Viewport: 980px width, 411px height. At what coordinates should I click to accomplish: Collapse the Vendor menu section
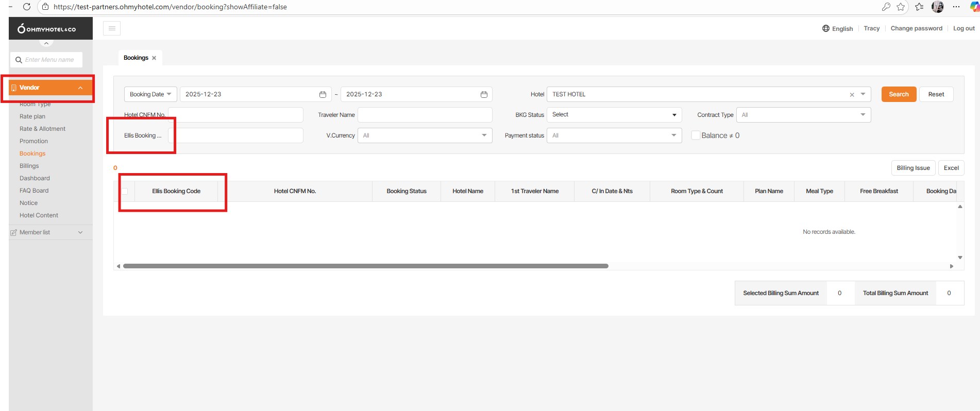tap(50, 88)
